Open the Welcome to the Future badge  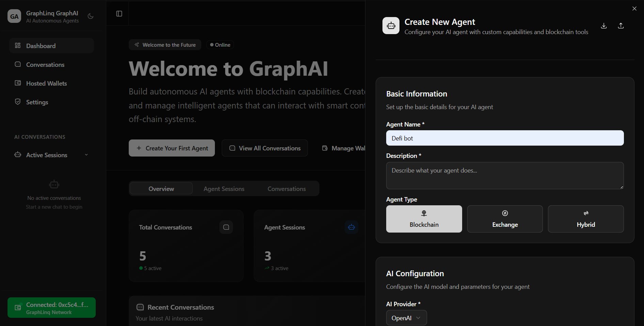tap(165, 45)
